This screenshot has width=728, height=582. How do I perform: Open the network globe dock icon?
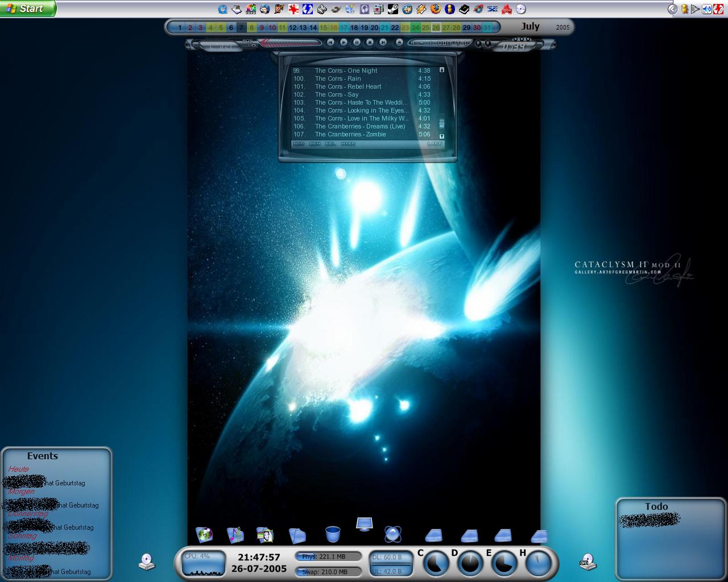click(x=392, y=534)
